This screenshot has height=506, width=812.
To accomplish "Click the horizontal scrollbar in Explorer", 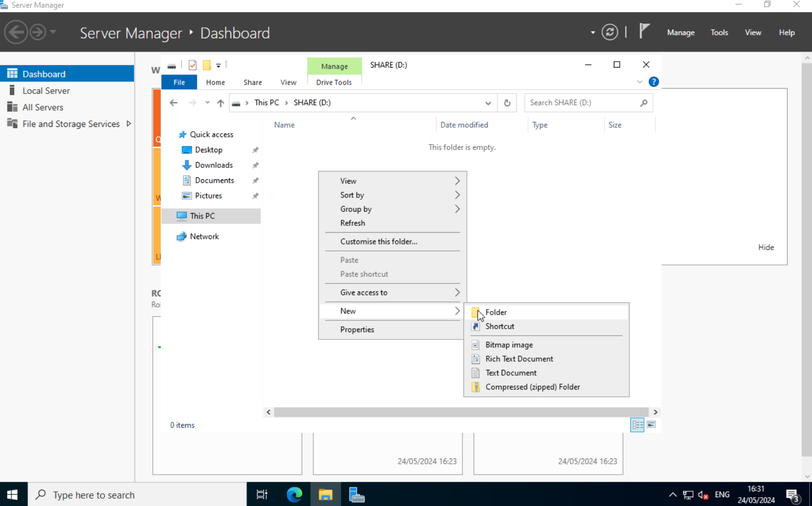I will (461, 412).
